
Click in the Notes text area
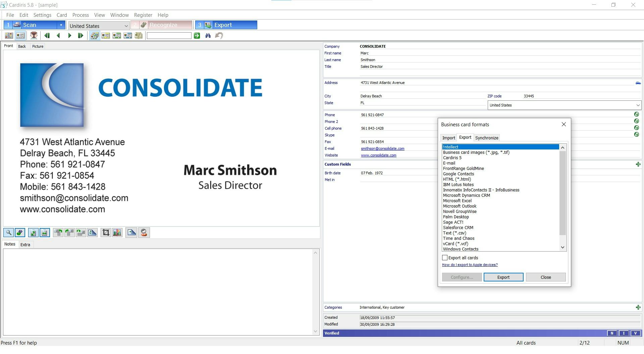158,292
